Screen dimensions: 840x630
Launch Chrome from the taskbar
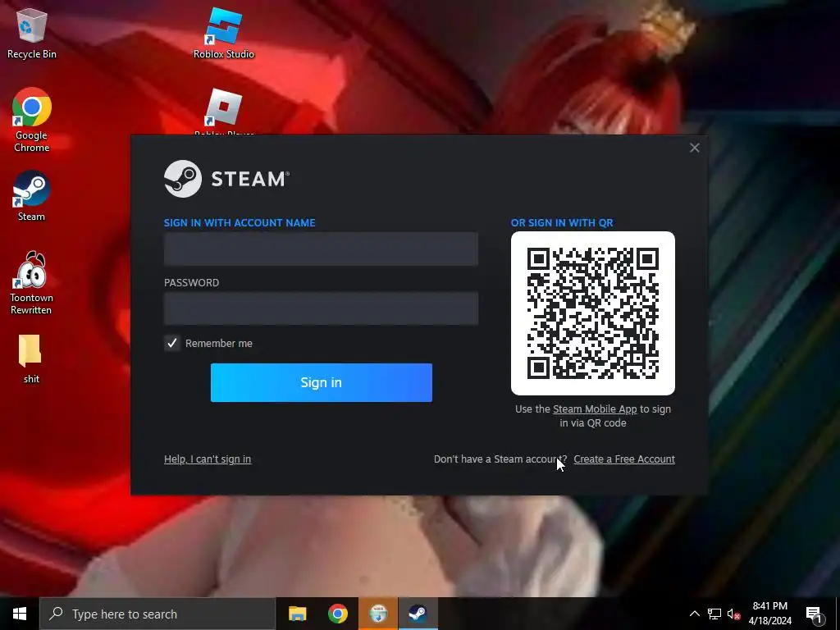click(x=337, y=614)
